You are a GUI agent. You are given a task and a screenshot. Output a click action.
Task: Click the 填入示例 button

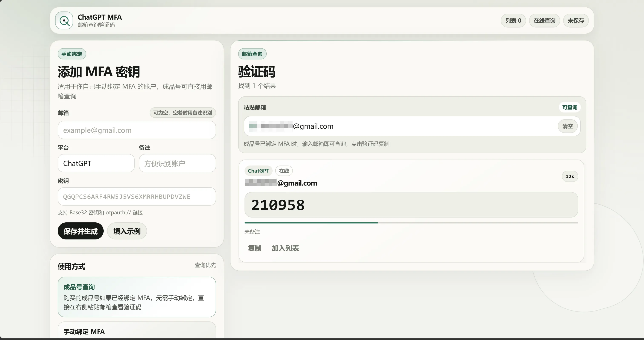tap(127, 231)
